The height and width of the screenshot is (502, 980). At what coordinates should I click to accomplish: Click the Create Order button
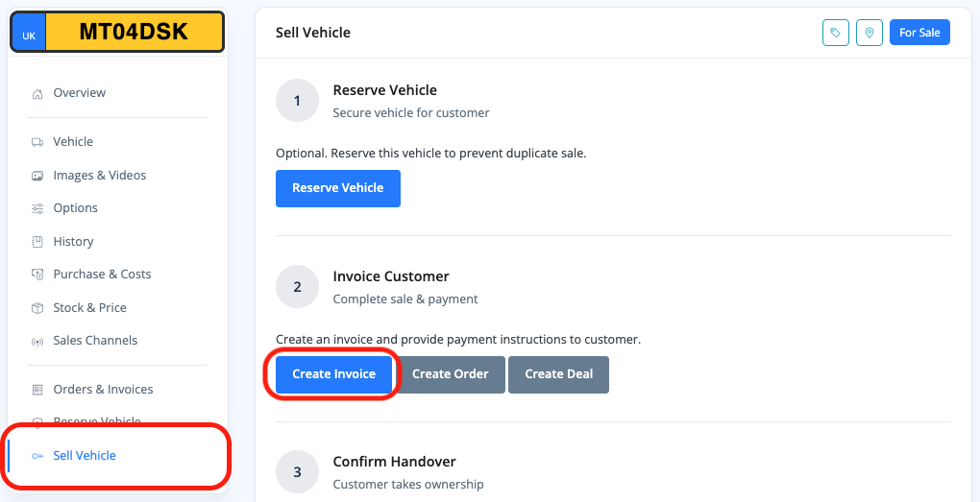451,374
